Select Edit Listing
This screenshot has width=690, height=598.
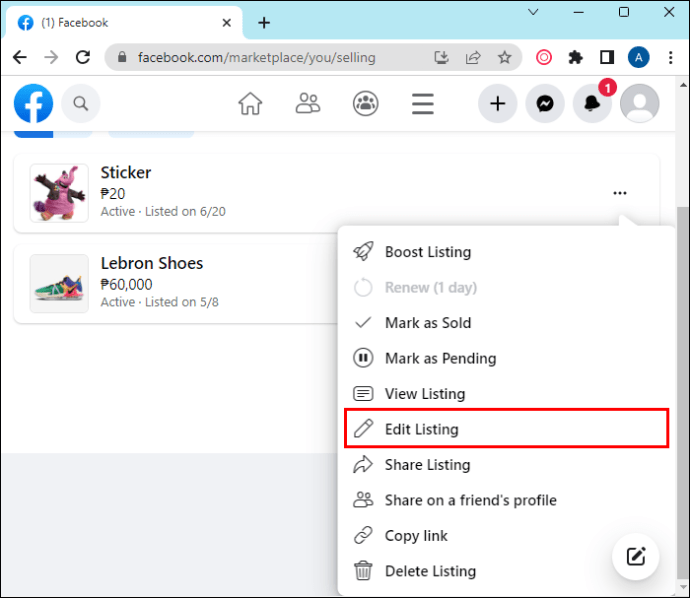pyautogui.click(x=506, y=429)
